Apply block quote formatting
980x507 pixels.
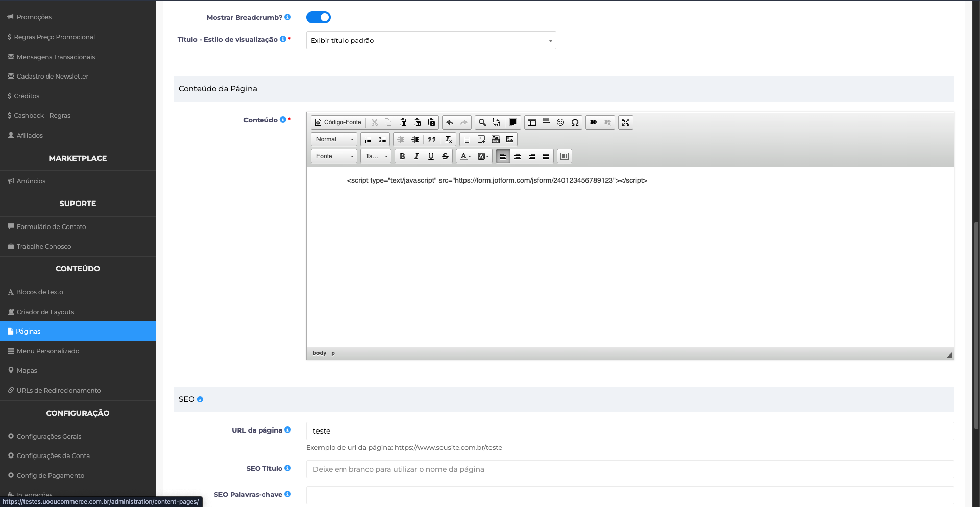pyautogui.click(x=432, y=139)
